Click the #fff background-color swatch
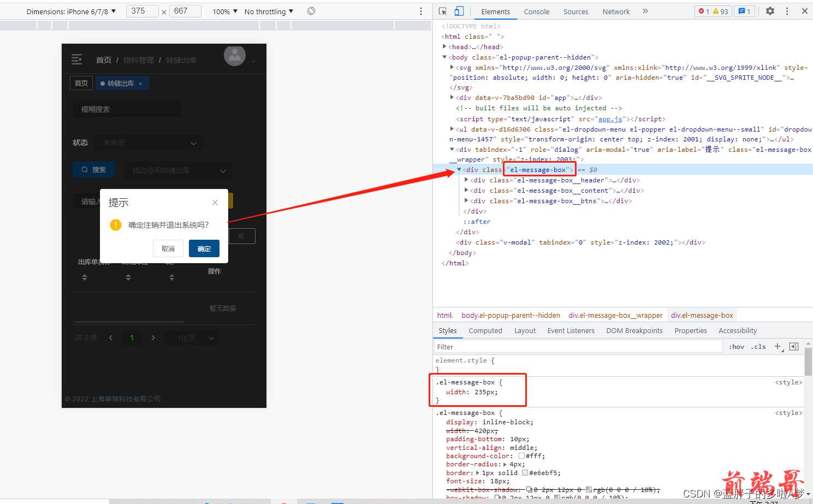 (x=521, y=456)
